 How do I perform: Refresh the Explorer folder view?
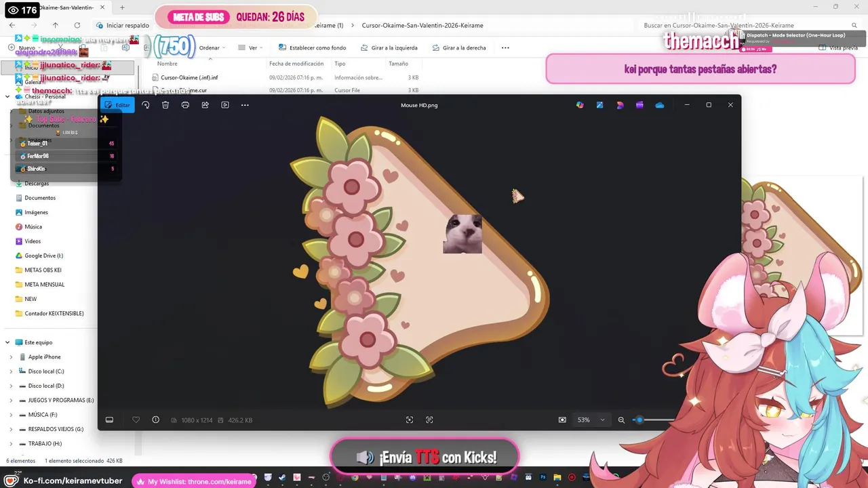coord(77,25)
